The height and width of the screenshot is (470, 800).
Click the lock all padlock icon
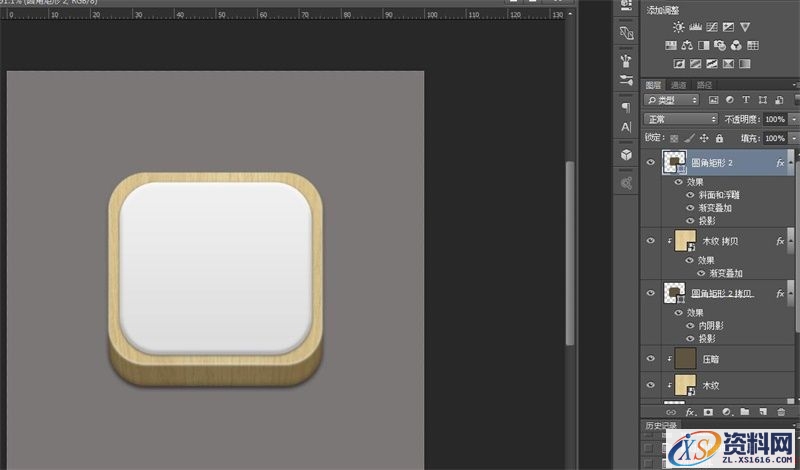tap(719, 137)
